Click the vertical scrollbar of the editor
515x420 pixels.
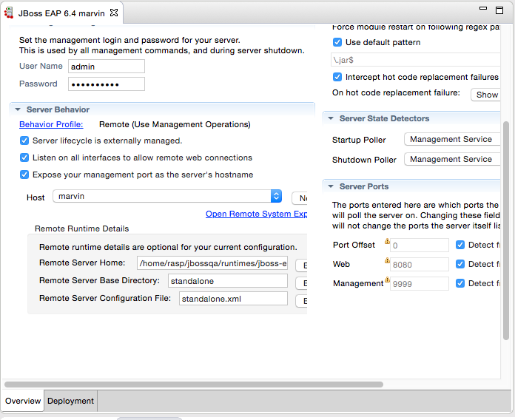point(506,231)
